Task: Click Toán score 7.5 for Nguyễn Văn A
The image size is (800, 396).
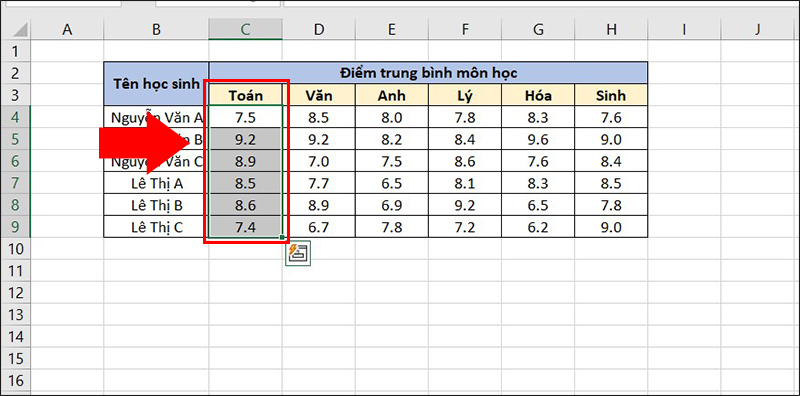Action: point(245,117)
